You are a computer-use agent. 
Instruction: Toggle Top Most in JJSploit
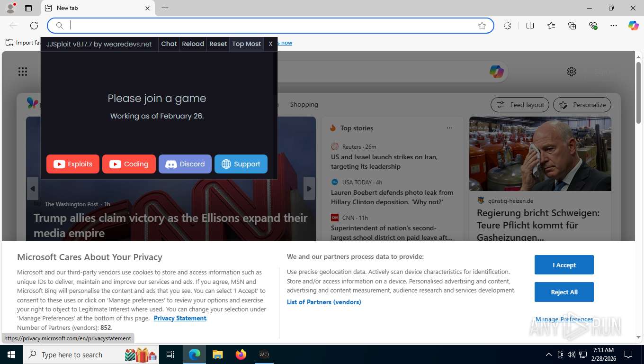pos(247,44)
